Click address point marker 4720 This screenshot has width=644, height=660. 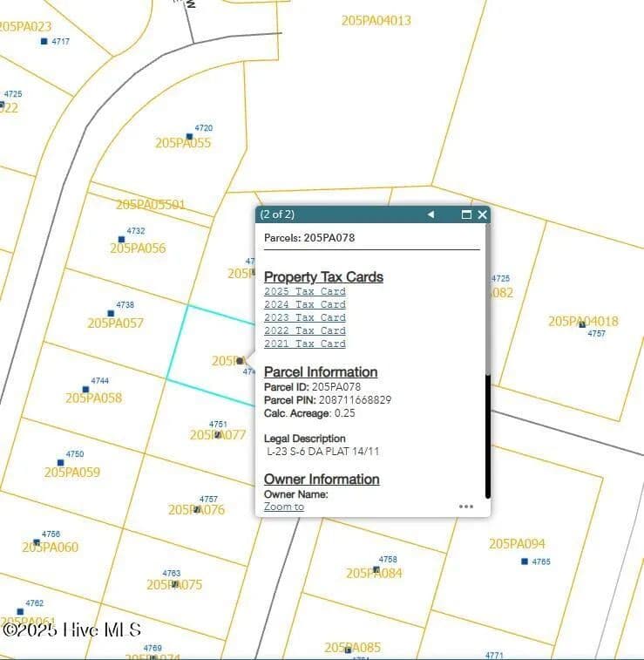pyautogui.click(x=189, y=137)
